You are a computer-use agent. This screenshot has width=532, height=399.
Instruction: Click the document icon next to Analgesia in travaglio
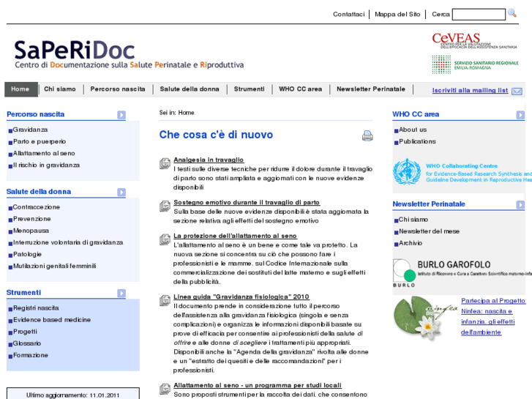tap(165, 163)
